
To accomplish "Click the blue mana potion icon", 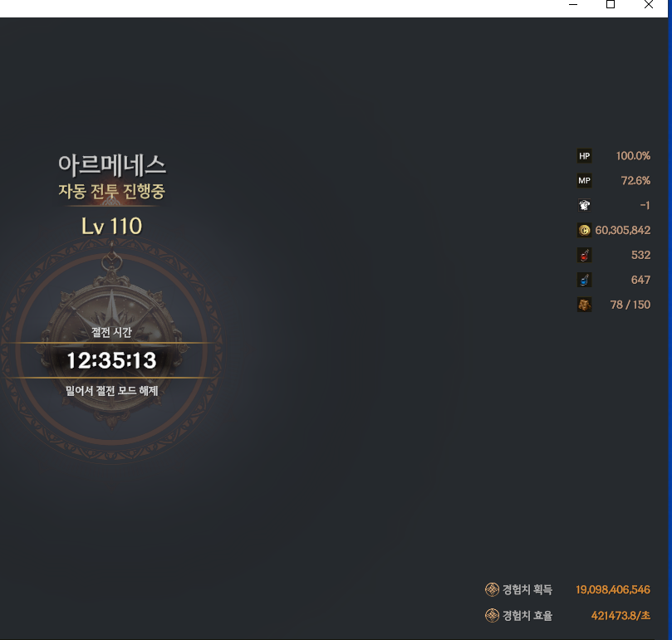I will pos(584,281).
